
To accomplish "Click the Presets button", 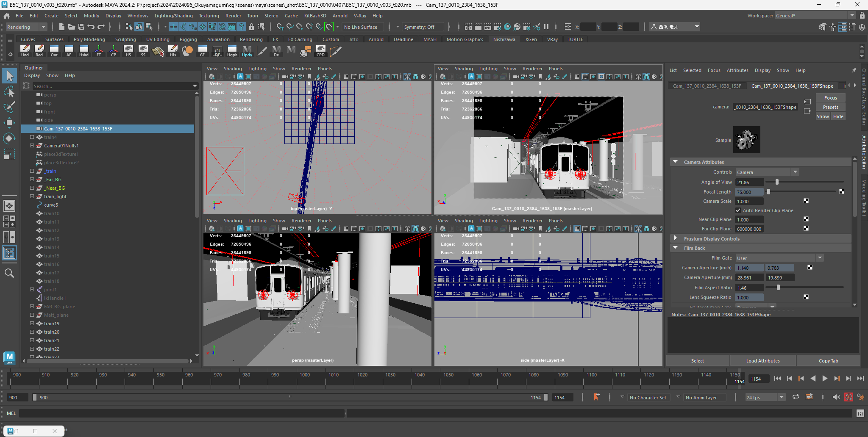I will tap(830, 107).
